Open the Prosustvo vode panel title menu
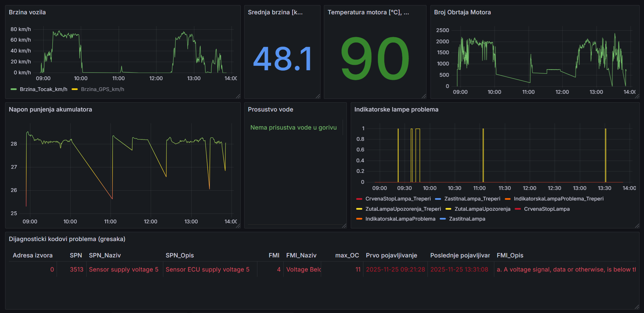Image resolution: width=644 pixels, height=313 pixels. click(x=270, y=109)
